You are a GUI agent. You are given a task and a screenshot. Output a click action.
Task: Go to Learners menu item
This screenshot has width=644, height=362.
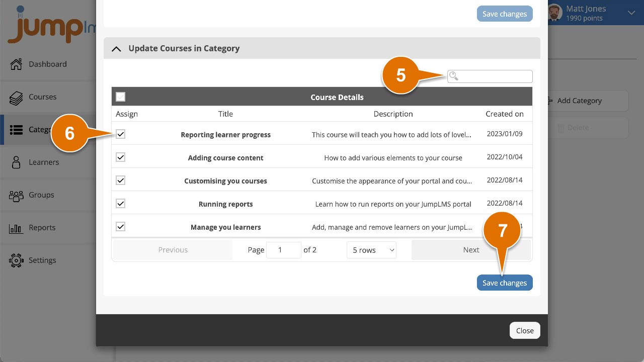click(x=44, y=162)
